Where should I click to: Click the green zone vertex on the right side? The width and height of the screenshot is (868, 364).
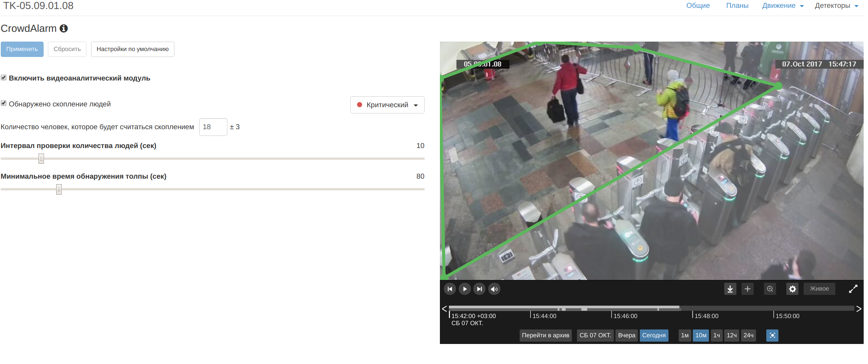click(x=778, y=86)
